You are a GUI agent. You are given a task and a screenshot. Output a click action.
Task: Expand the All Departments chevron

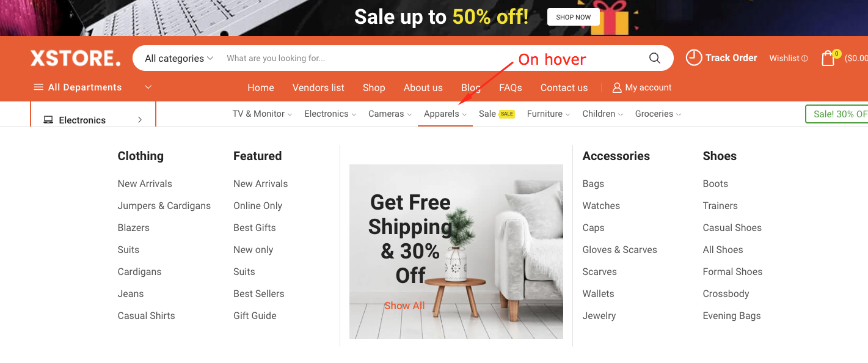[148, 87]
